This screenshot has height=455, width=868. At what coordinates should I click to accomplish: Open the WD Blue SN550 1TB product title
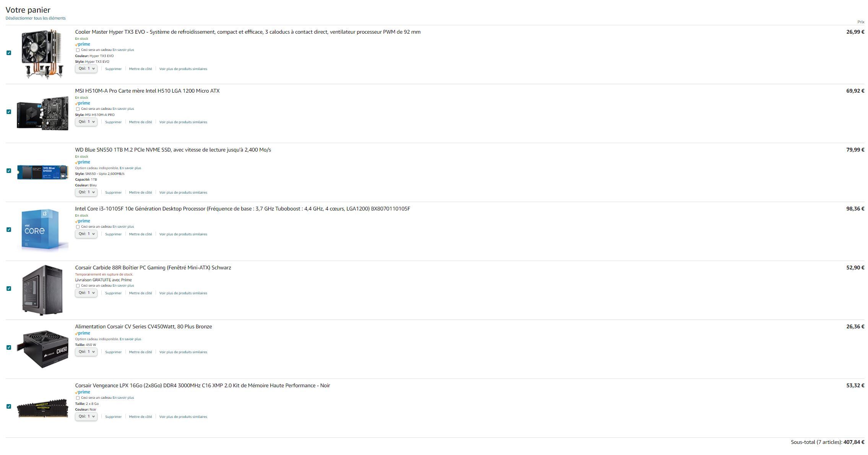173,150
